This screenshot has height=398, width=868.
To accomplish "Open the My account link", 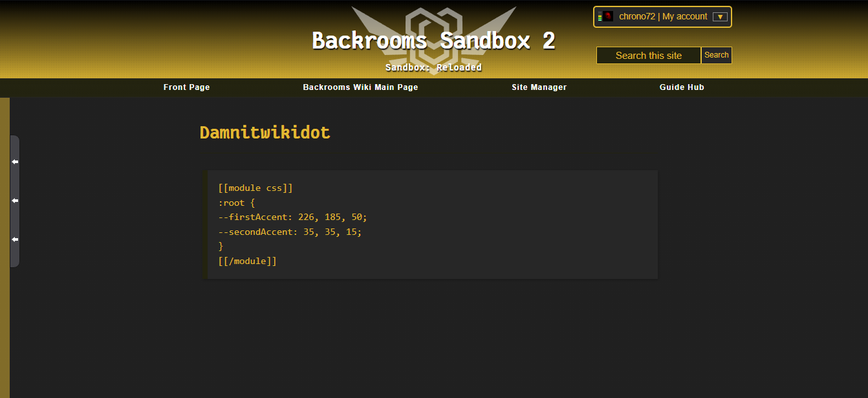I will [685, 17].
